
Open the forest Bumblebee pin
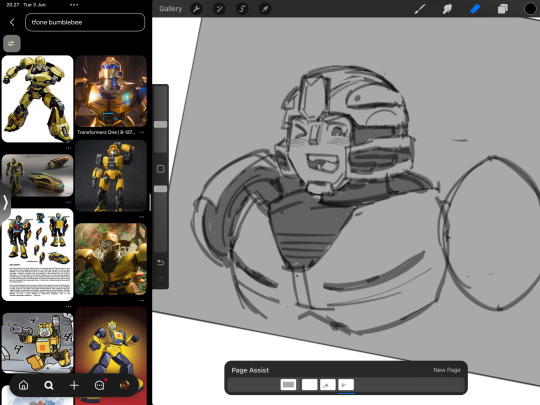click(111, 259)
